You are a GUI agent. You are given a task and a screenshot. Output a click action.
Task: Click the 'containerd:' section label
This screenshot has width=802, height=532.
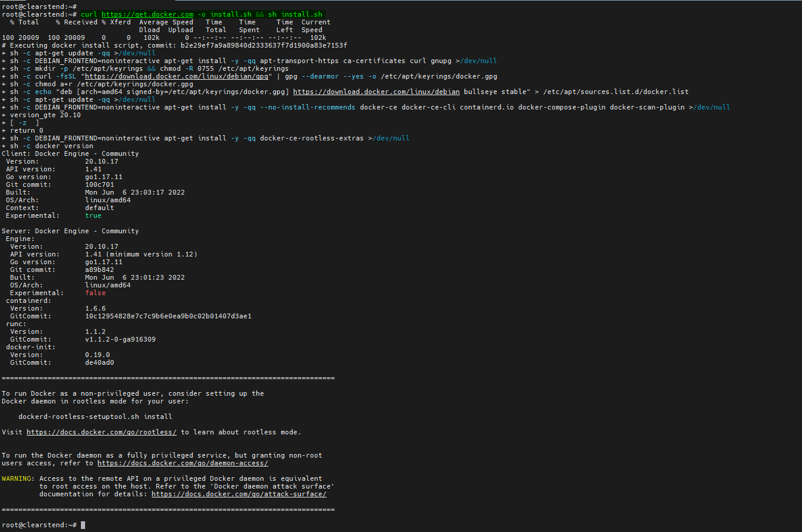coord(29,301)
